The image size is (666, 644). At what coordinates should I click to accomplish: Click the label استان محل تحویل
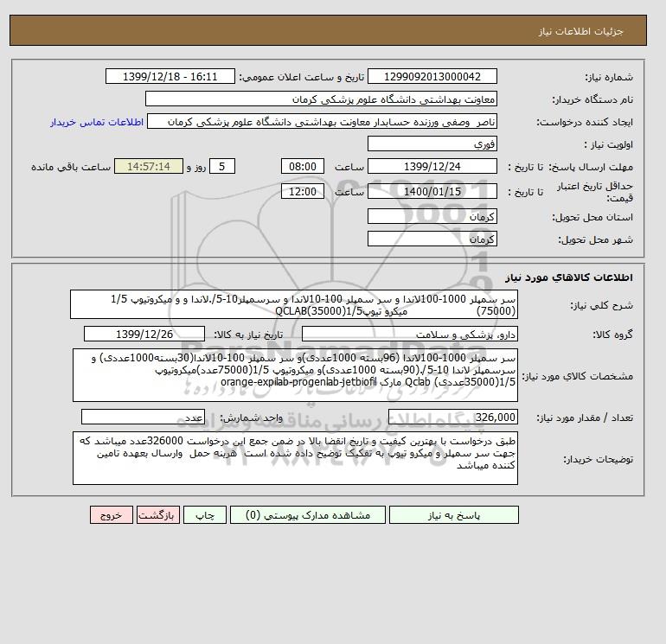coord(592,217)
